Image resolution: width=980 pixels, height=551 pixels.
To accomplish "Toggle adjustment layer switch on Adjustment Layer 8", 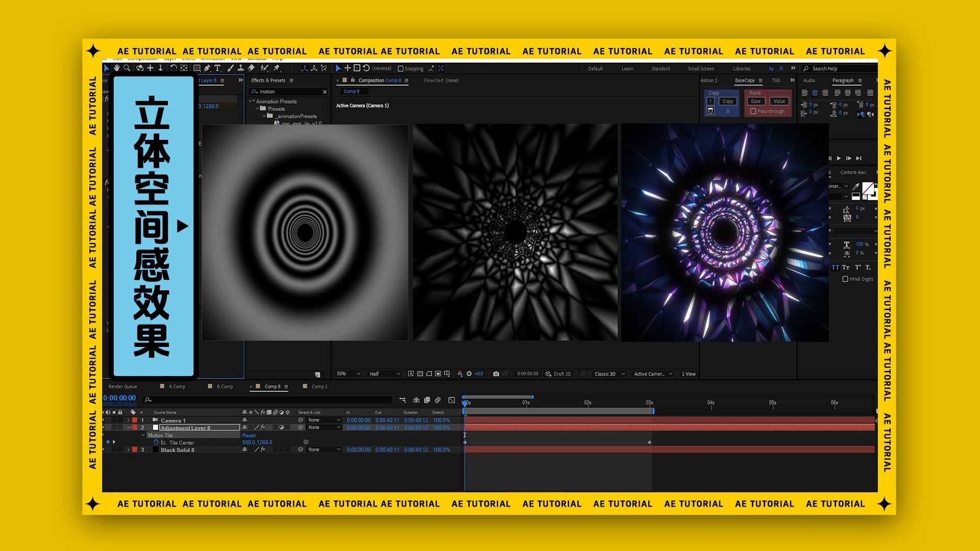I will point(281,428).
